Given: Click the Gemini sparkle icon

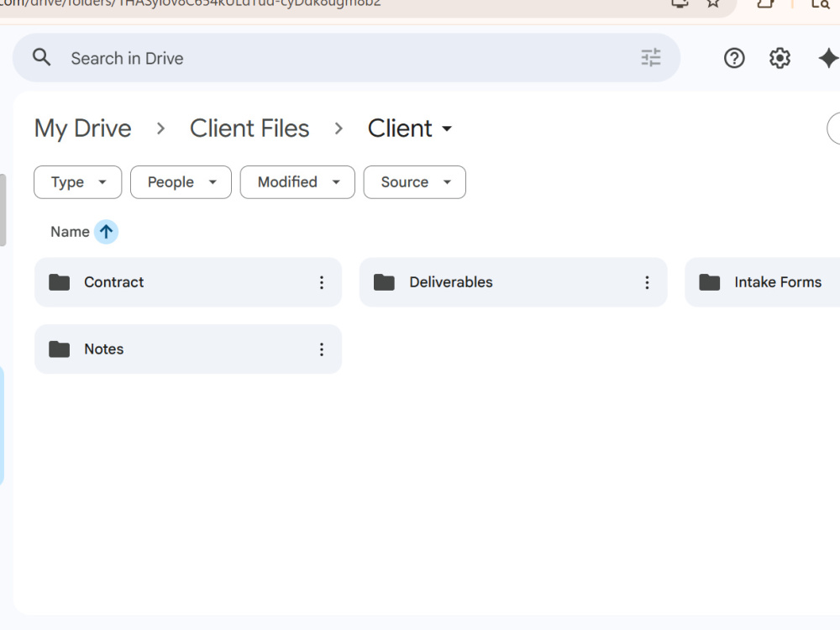Looking at the screenshot, I should pos(828,58).
